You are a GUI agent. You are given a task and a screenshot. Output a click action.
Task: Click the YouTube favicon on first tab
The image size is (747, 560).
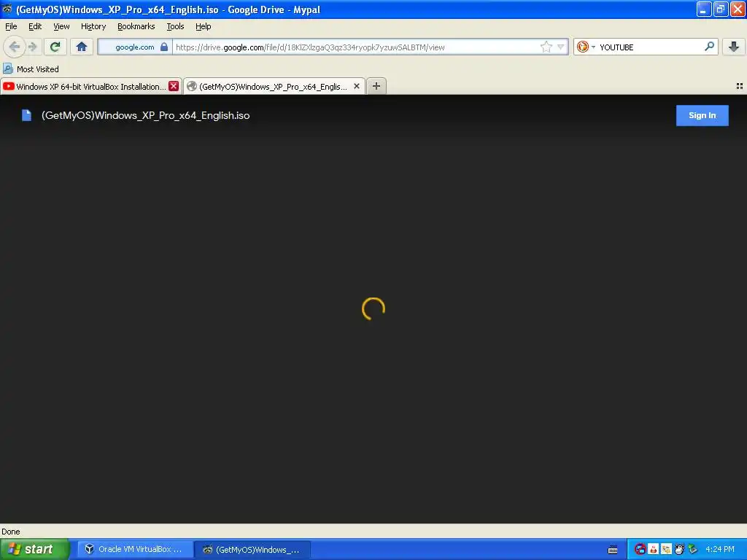click(9, 86)
